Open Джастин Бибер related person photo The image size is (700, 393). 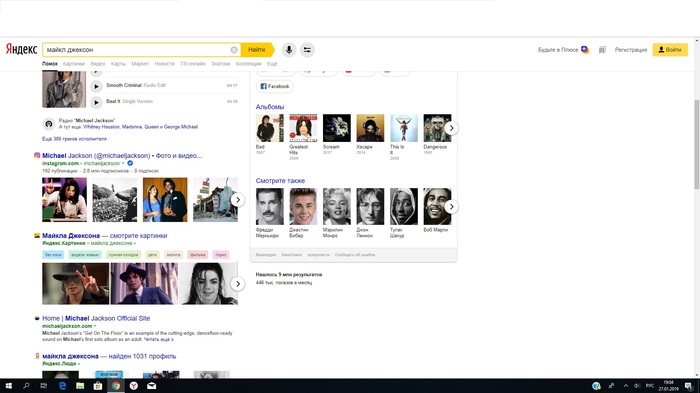pos(303,206)
